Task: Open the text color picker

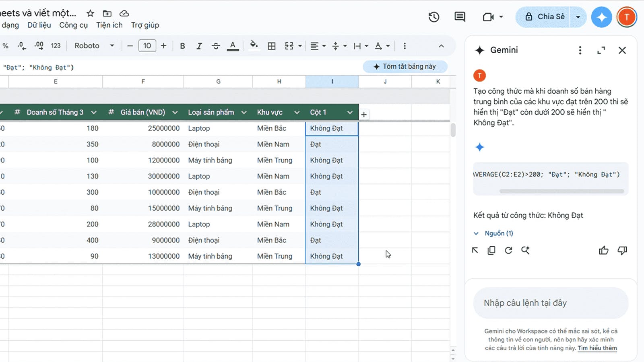Action: point(233,46)
